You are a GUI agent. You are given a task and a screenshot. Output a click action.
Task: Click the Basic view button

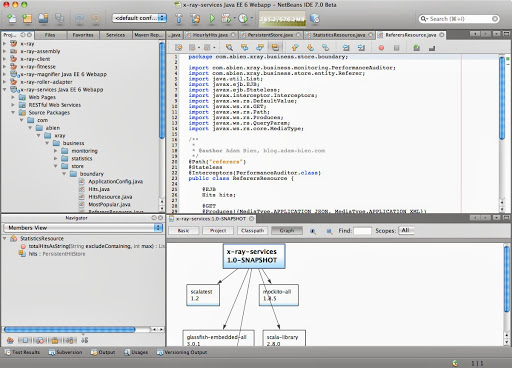click(183, 231)
